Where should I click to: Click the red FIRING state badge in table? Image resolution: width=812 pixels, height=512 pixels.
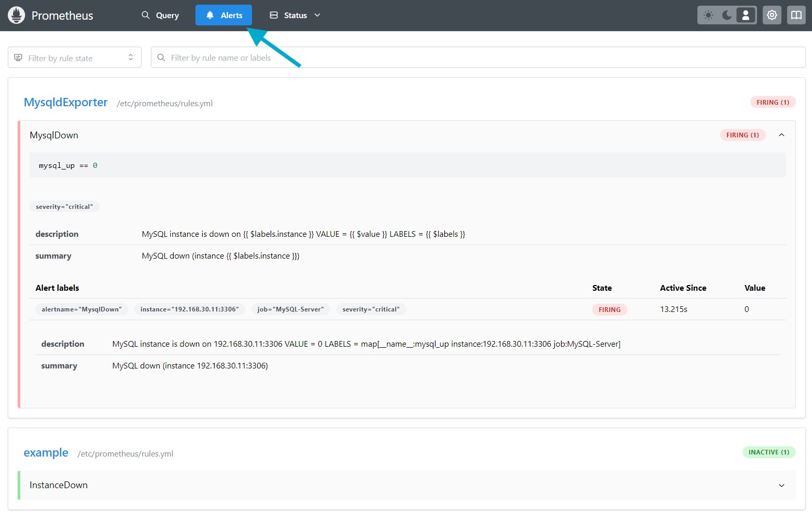click(609, 309)
